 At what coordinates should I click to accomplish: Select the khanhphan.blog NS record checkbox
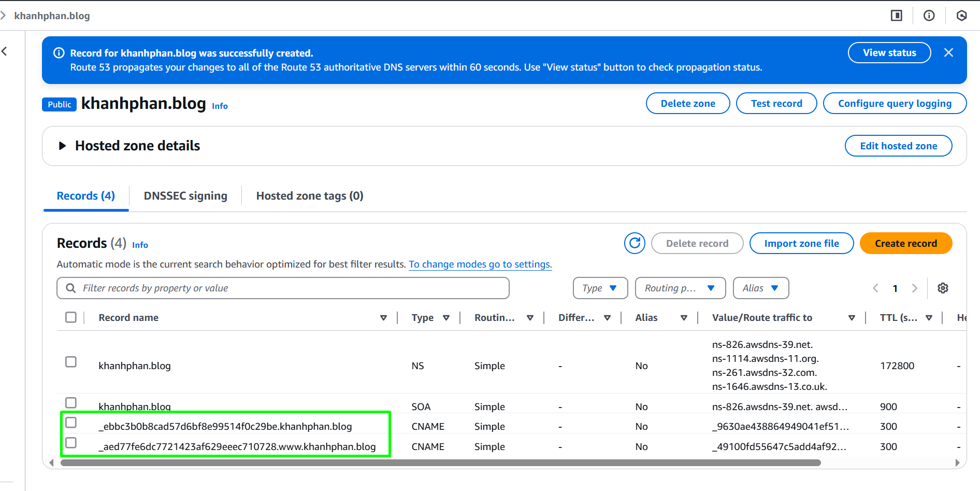coord(71,362)
